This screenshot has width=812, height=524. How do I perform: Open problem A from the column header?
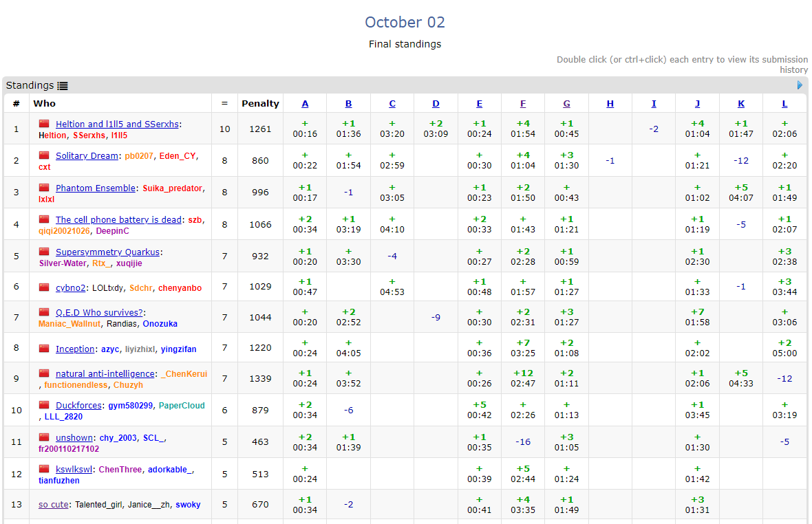305,104
